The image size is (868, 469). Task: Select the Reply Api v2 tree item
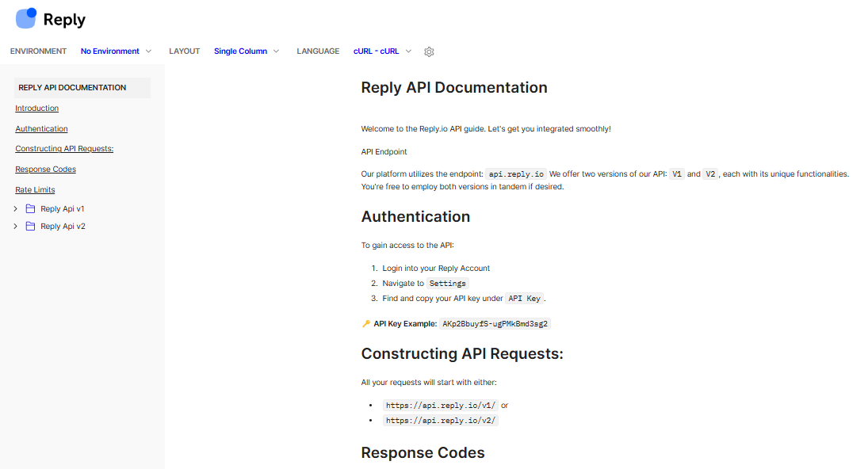pos(63,227)
